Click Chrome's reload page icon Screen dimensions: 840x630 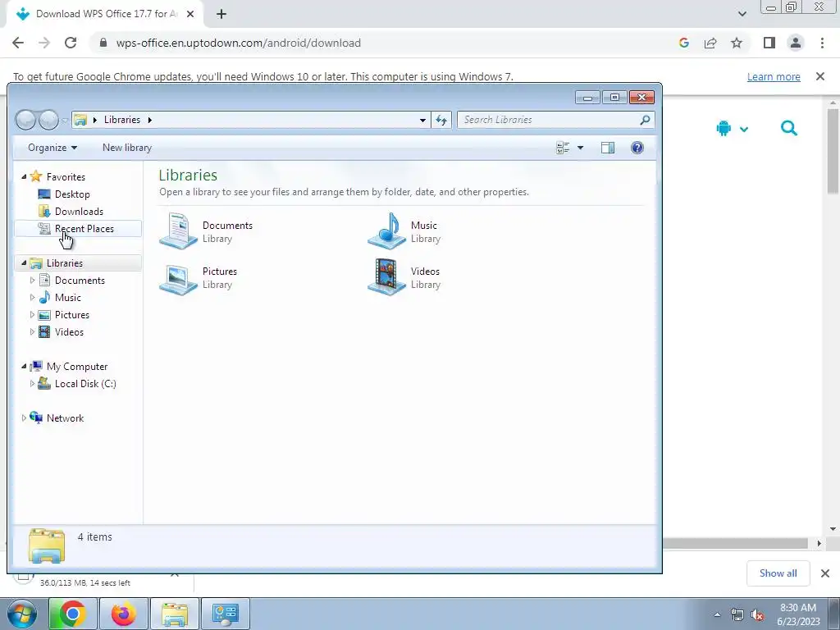pyautogui.click(x=71, y=43)
